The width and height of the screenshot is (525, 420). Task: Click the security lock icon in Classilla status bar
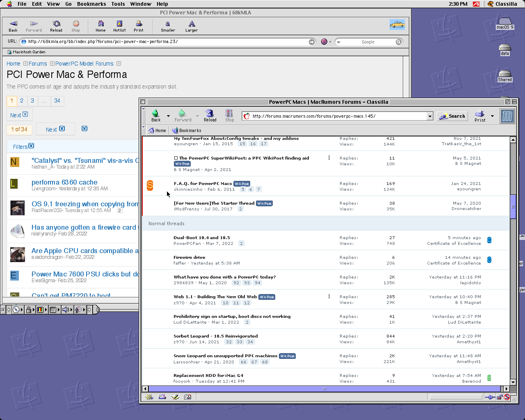pos(500,397)
